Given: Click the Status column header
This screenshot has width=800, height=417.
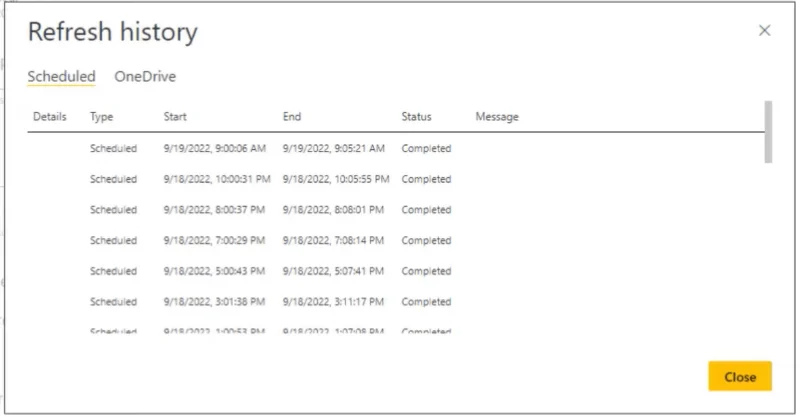Looking at the screenshot, I should tap(416, 117).
